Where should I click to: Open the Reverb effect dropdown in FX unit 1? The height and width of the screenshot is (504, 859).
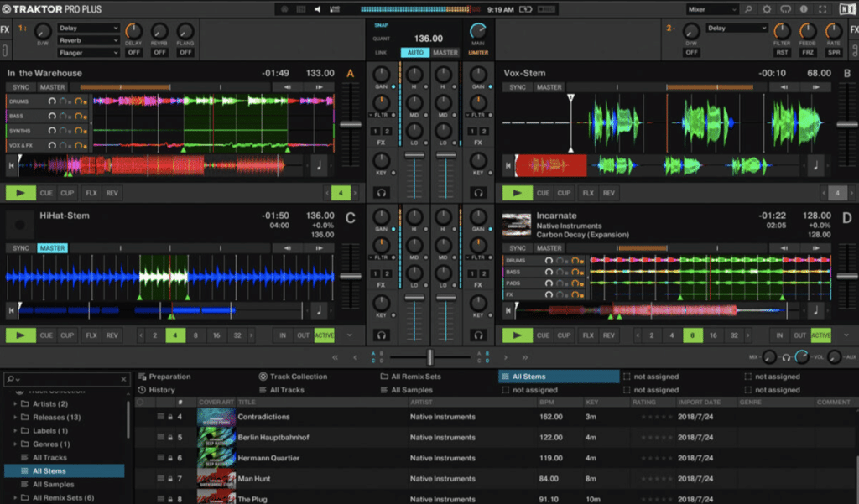(88, 40)
